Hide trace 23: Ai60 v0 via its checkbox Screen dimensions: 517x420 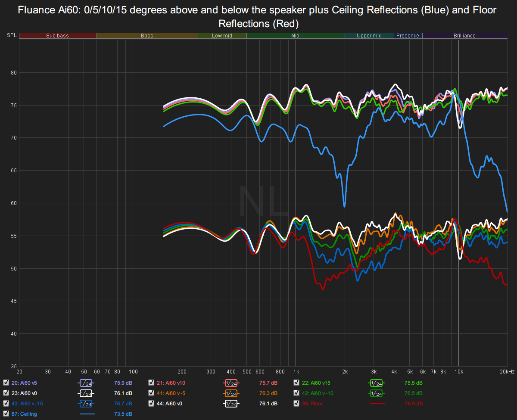(x=6, y=393)
